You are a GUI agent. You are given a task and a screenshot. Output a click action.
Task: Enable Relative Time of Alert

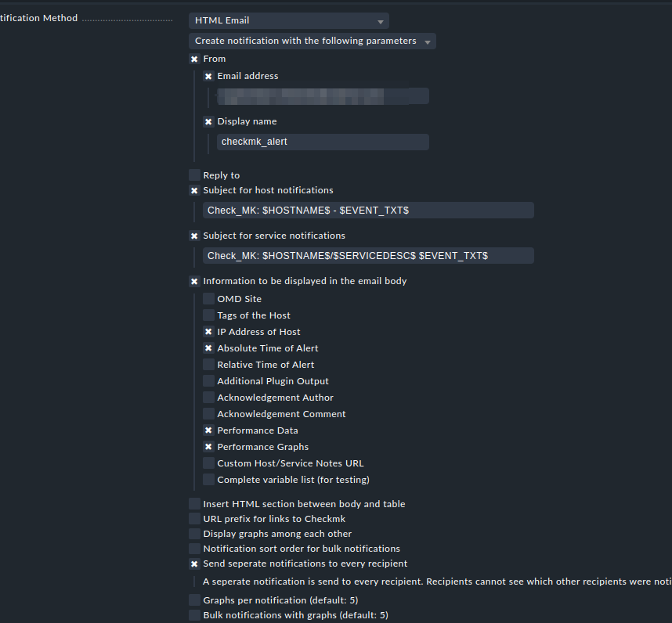pyautogui.click(x=208, y=365)
